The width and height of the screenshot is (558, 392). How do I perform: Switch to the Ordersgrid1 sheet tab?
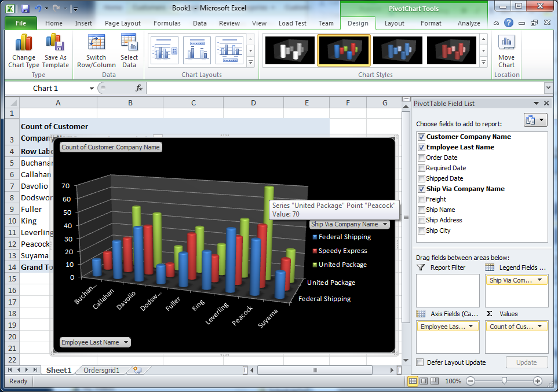coord(101,371)
